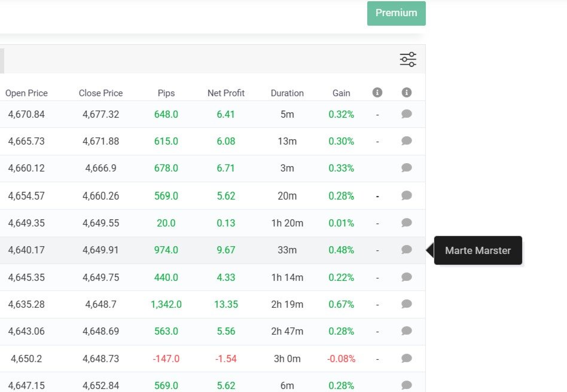Select the trade row with 4,640.17 open price

tap(213, 250)
